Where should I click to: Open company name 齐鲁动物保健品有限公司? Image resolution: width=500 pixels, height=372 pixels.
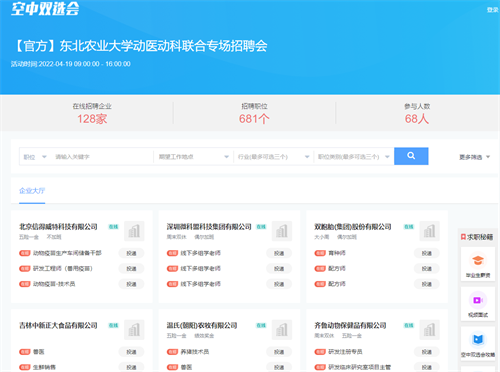(350, 325)
